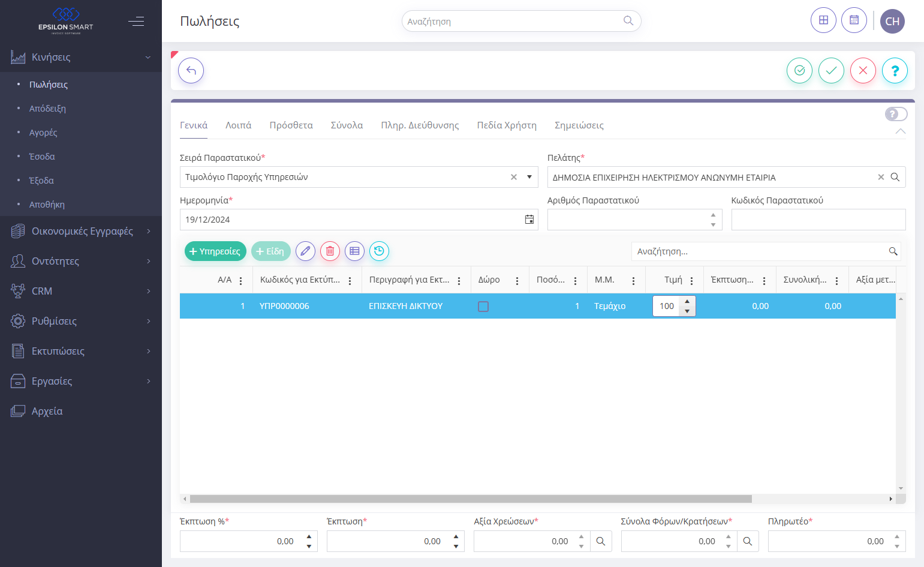Screen dimensions: 924x567
Task: Click the save-and-verify circled checkmark icon
Action: 799,71
